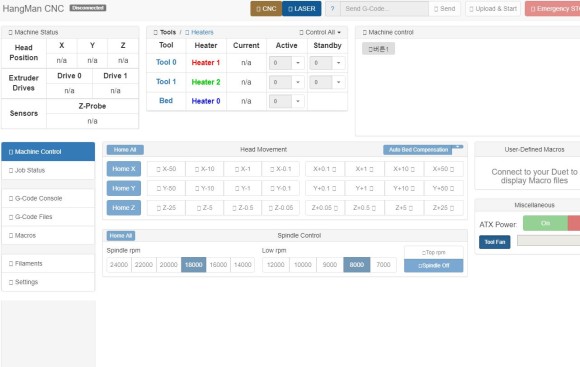Move head X+0.1
Screen dimensions: 580x367
[325, 169]
